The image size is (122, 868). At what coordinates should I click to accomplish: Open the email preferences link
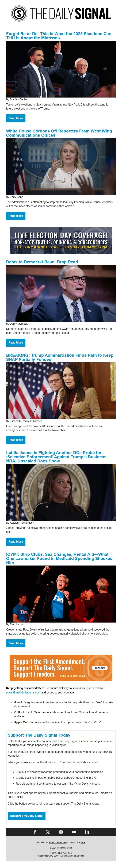tap(58, 842)
